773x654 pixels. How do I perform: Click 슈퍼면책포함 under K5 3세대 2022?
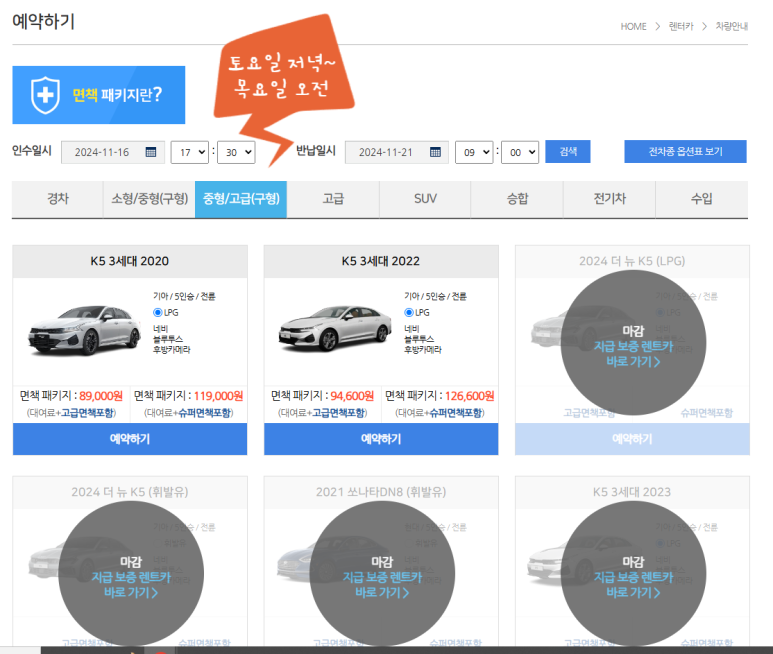(456, 413)
